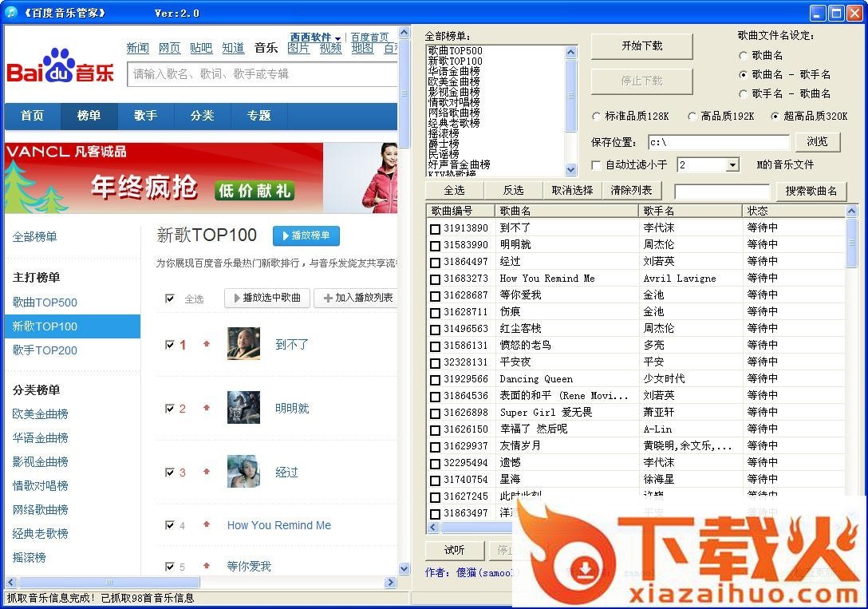Choose 超高品质320K quality
This screenshot has width=868, height=609.
coord(775,117)
